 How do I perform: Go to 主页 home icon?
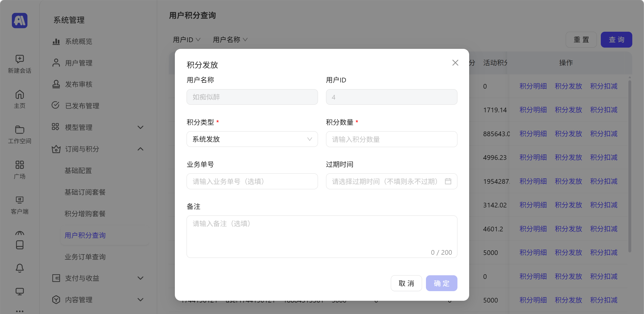coord(20,94)
